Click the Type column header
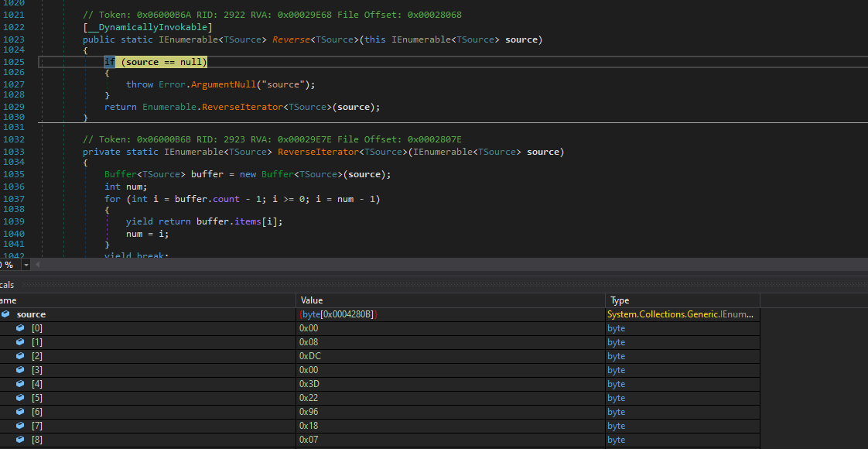This screenshot has height=449, width=868. (x=682, y=300)
